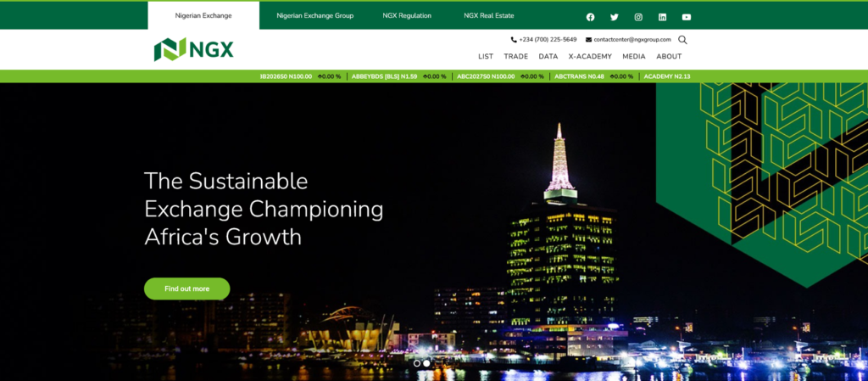
Task: Switch to NGX Regulation tab
Action: (x=407, y=15)
